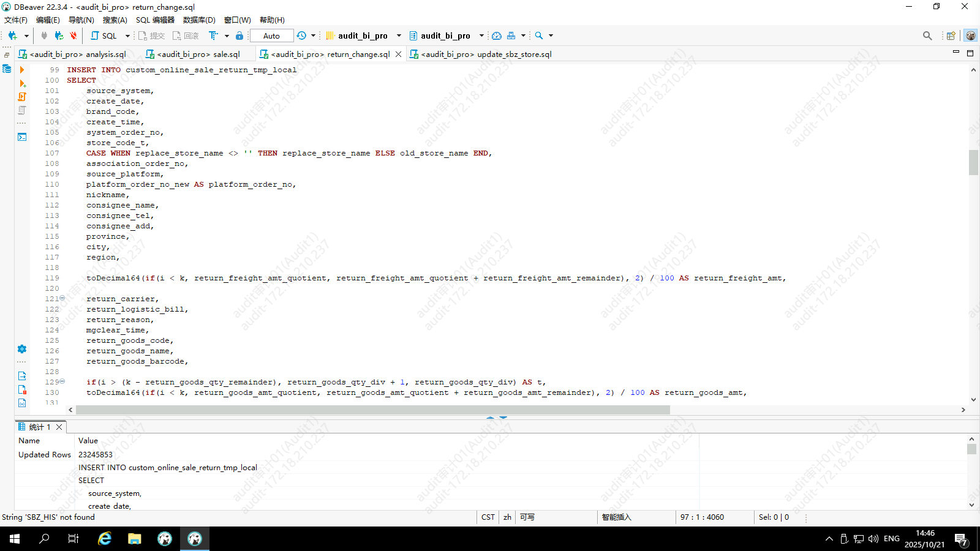980x551 pixels.
Task: Toggle the 可写 writable state in status bar
Action: [x=527, y=517]
